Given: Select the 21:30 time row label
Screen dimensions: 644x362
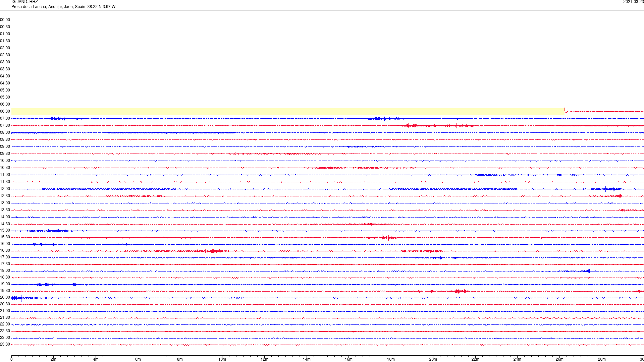Looking at the screenshot, I should (x=5, y=317).
